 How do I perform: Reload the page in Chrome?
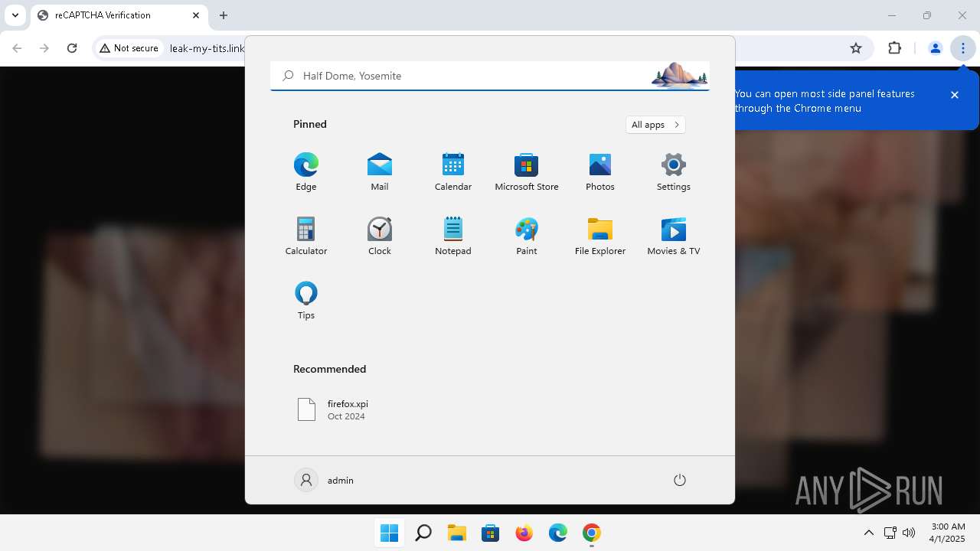click(x=72, y=48)
